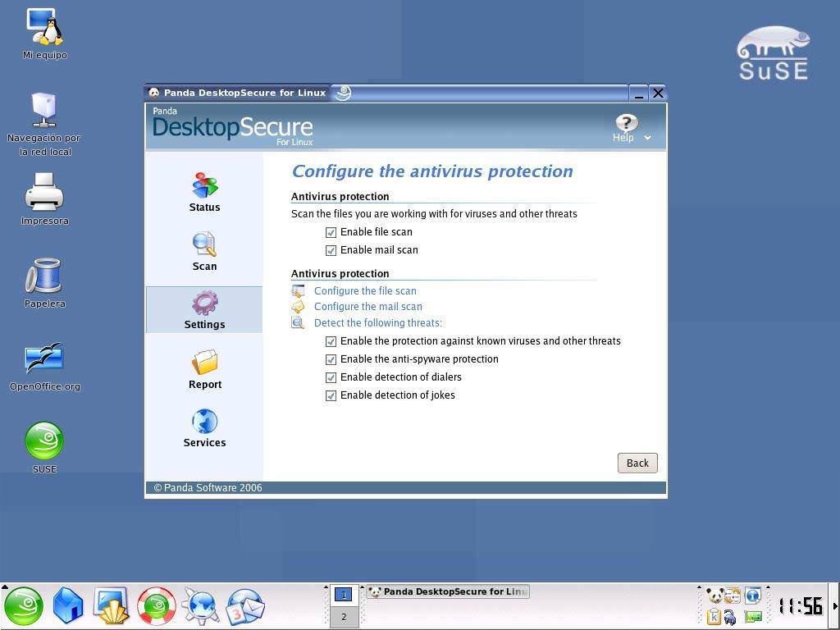Expand the Help menu chevron

coord(648,138)
